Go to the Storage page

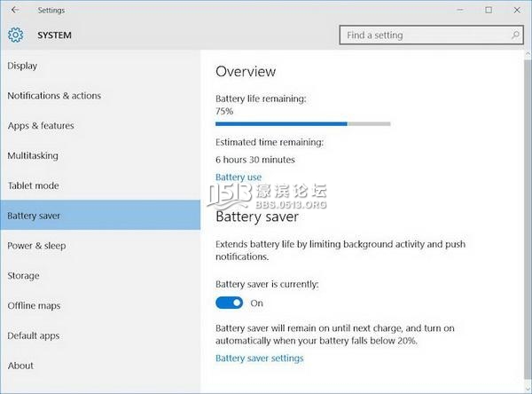(x=23, y=276)
